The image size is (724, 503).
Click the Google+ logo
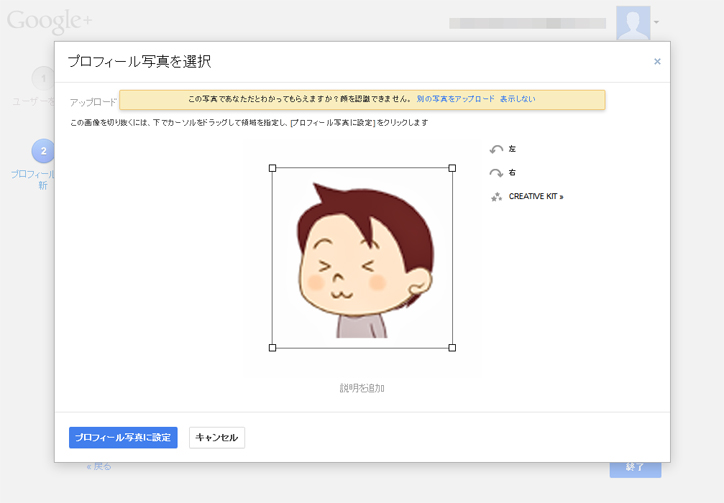tap(49, 21)
